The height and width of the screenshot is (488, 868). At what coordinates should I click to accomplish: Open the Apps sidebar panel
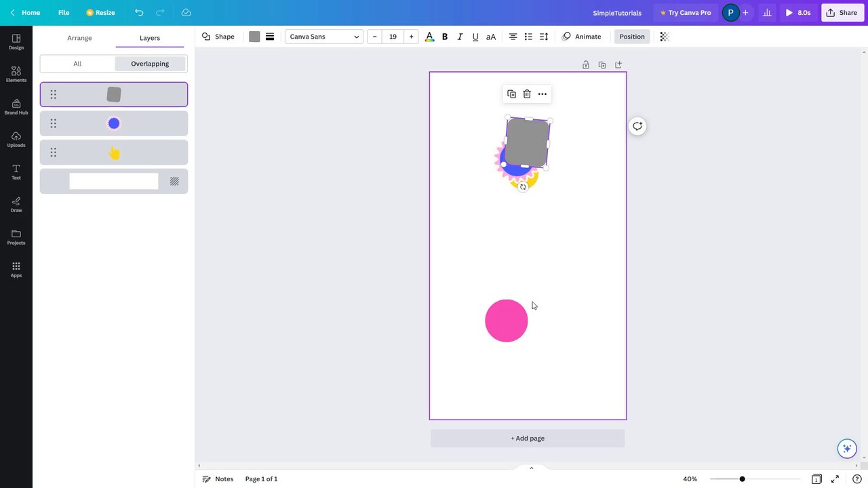coord(16,270)
